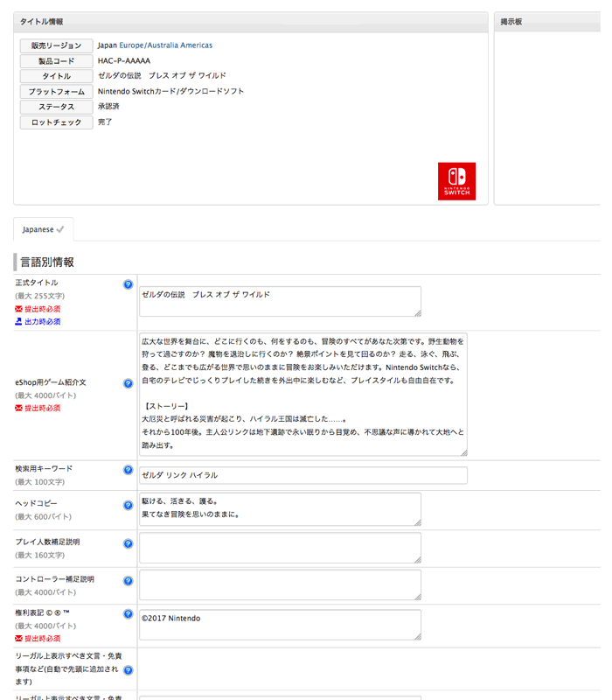Click the 権利表記 help icon
The height and width of the screenshot is (700, 612).
click(128, 614)
